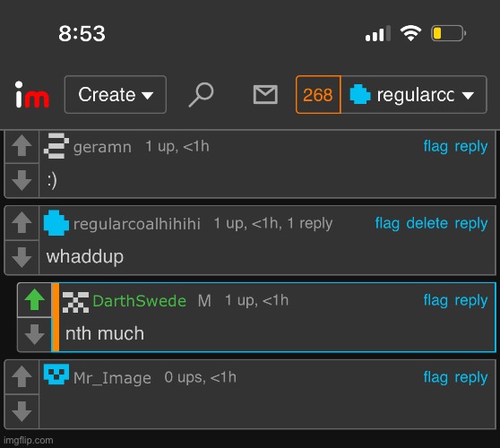Downvote Mr_Image's comment
Screen dimensions: 500x448
22,411
